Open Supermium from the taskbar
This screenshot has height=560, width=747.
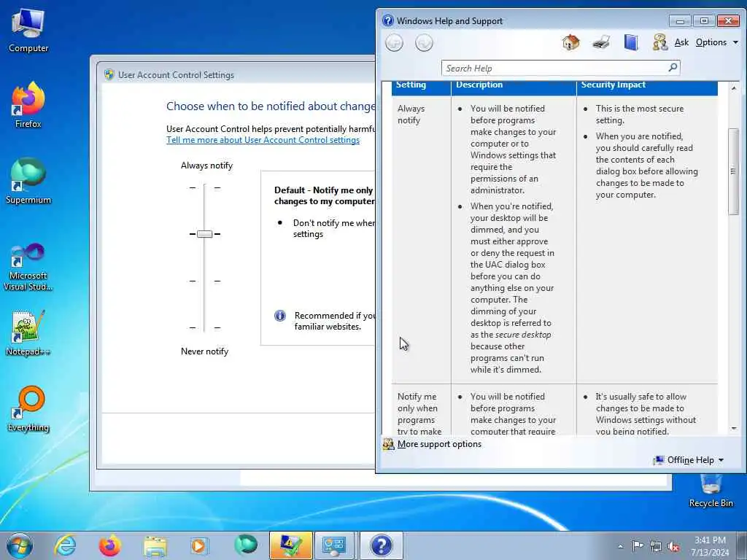(245, 545)
